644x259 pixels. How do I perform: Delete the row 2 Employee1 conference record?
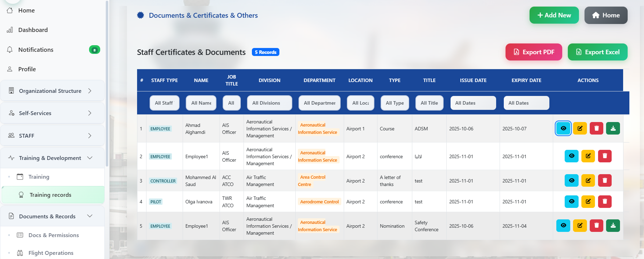pyautogui.click(x=605, y=156)
